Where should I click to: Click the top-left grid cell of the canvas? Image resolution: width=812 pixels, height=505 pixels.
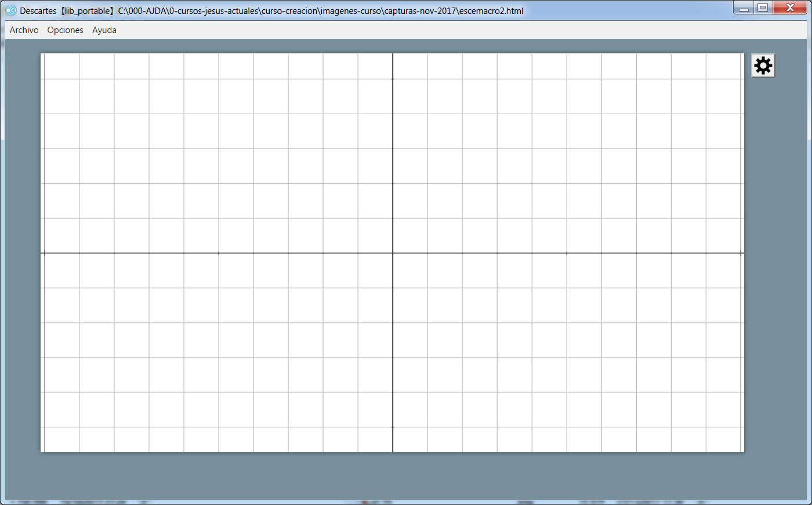pos(61,66)
